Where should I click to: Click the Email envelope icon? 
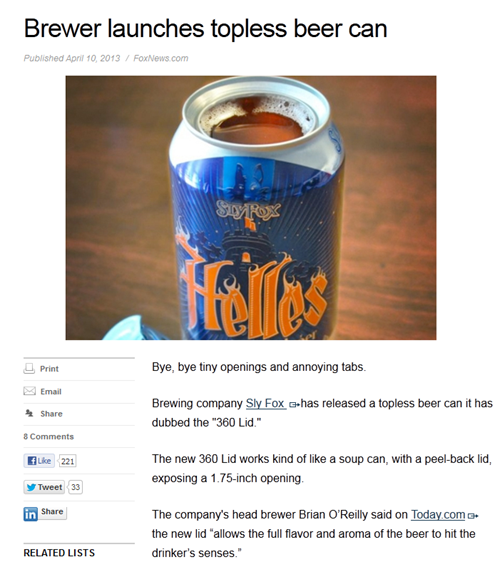tap(29, 391)
